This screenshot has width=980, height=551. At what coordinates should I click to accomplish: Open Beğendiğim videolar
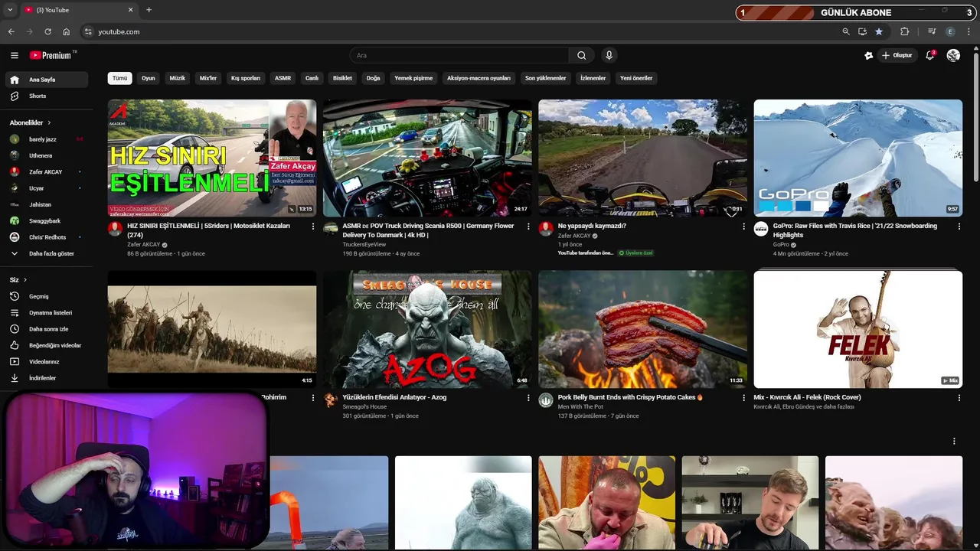coord(47,345)
